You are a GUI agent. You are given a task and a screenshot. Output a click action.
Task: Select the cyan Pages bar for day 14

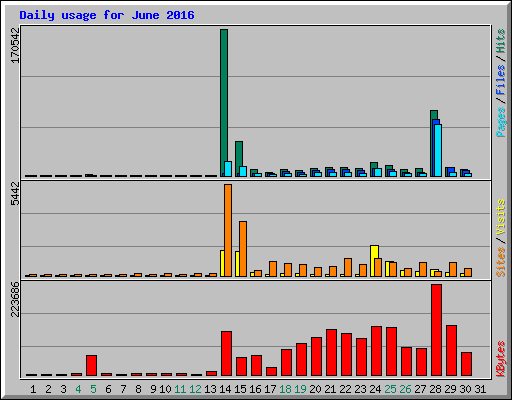point(228,169)
